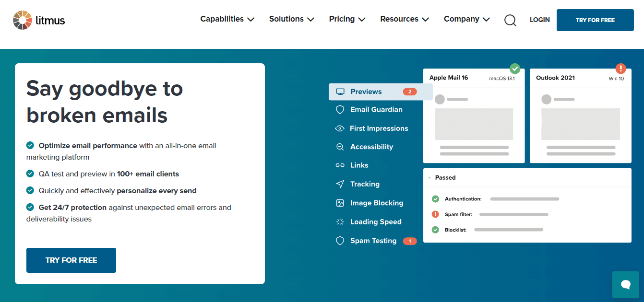Select the Previews monitor icon
The height and width of the screenshot is (302, 644).
tap(341, 91)
